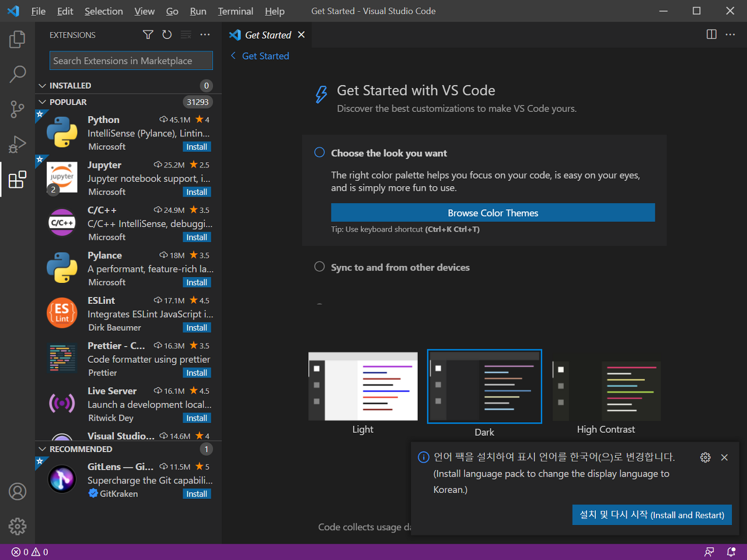Install the Live Server extension
This screenshot has height=560, width=747.
point(197,418)
